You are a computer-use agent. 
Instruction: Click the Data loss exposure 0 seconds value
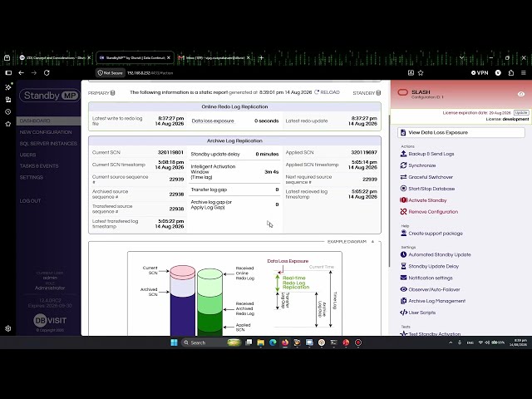coord(267,121)
